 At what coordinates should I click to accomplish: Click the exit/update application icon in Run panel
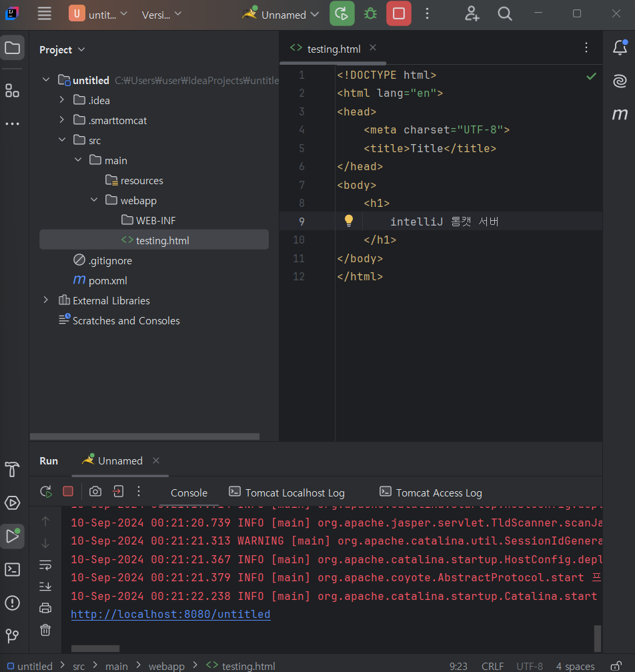[118, 491]
